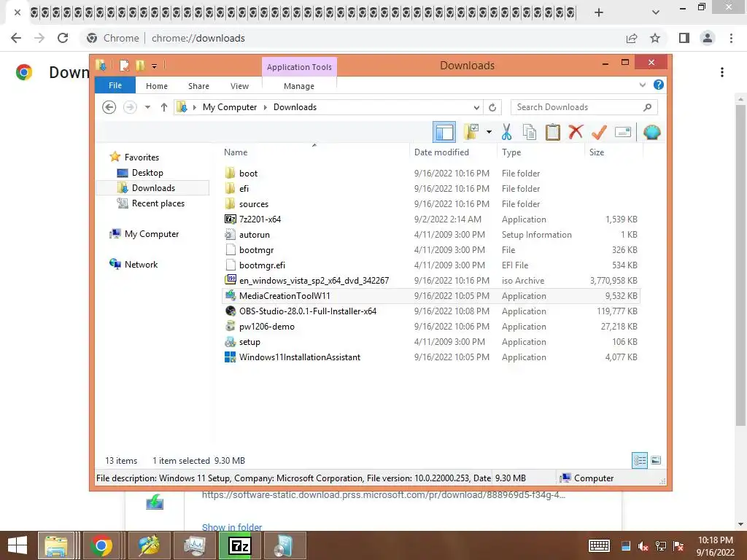Image resolution: width=747 pixels, height=560 pixels.
Task: Sort files by Type column
Action: click(x=541, y=152)
